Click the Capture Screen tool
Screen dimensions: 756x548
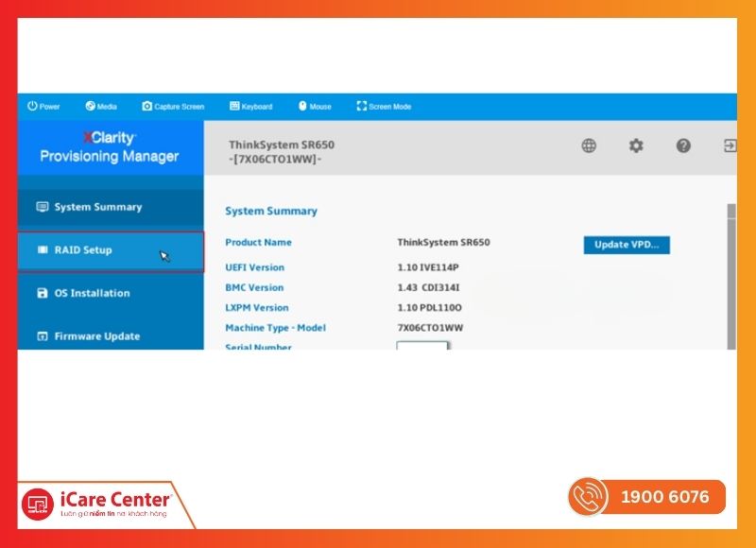coord(173,107)
